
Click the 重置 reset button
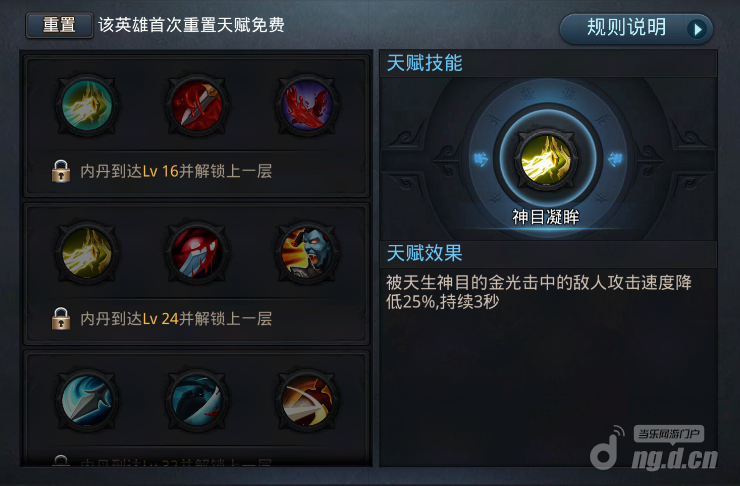(x=59, y=25)
